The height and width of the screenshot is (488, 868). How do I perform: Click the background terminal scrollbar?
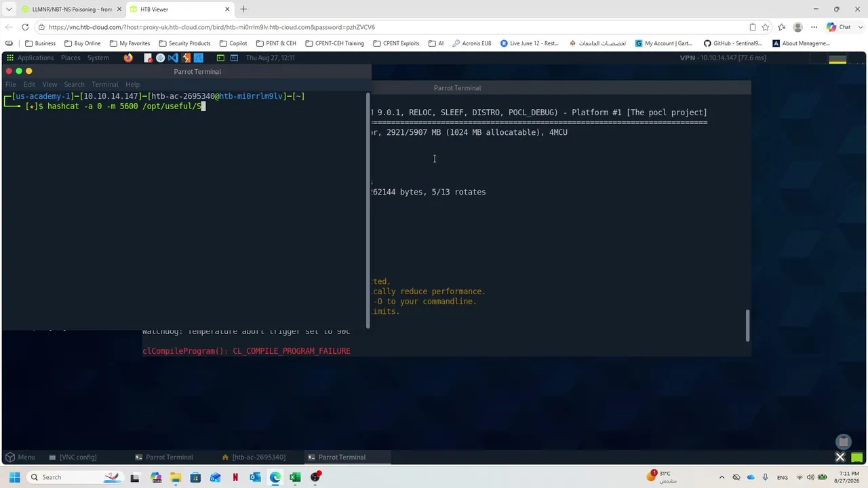(748, 325)
